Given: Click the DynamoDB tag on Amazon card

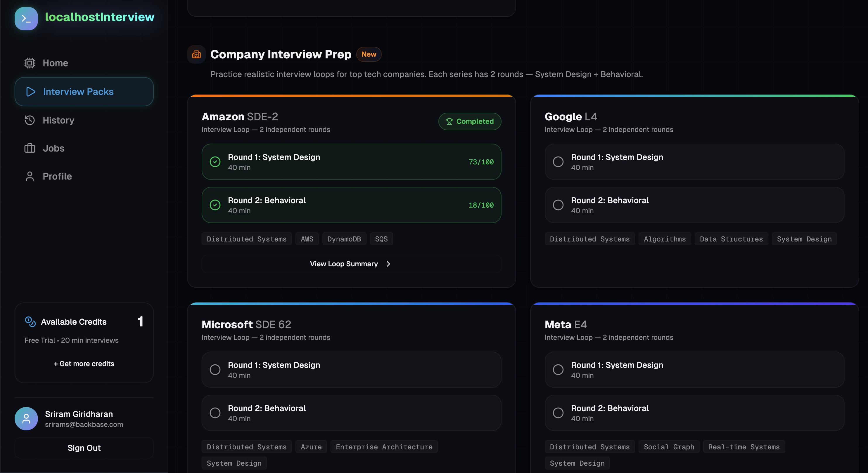Looking at the screenshot, I should point(344,239).
